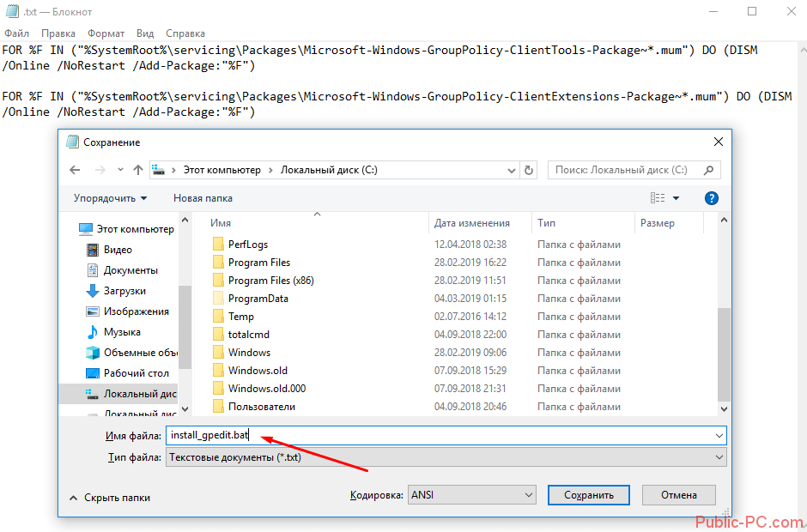This screenshot has height=532, width=807.
Task: Open Загрузки in the navigation pane
Action: coord(124,291)
